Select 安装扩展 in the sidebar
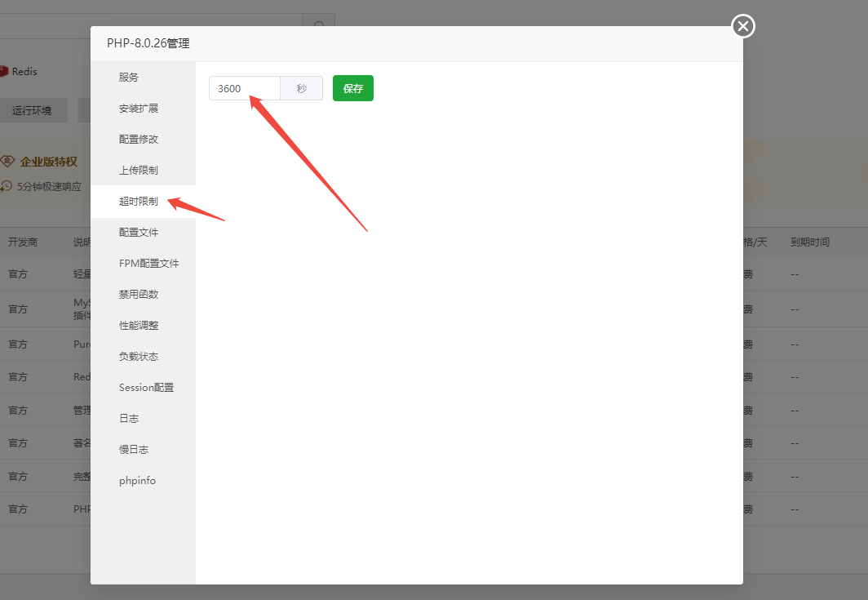868x600 pixels. coord(139,109)
